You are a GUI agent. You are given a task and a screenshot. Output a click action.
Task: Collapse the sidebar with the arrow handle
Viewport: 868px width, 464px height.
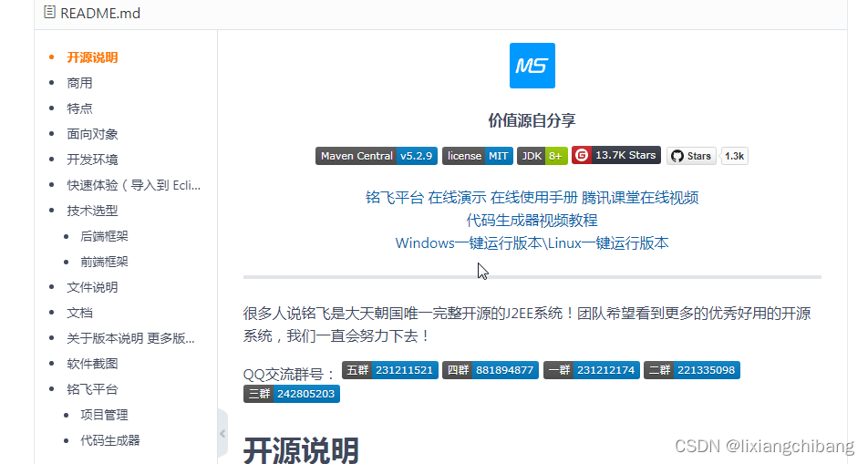pyautogui.click(x=222, y=434)
